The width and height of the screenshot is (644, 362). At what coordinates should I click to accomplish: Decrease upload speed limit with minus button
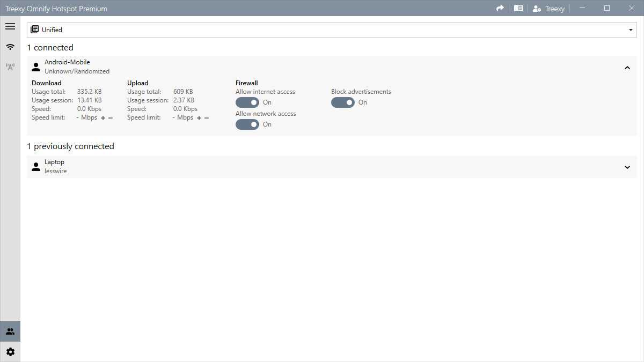click(207, 117)
